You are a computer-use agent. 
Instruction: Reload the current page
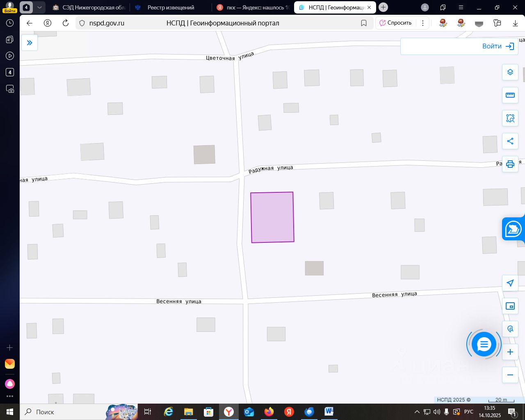click(x=66, y=23)
